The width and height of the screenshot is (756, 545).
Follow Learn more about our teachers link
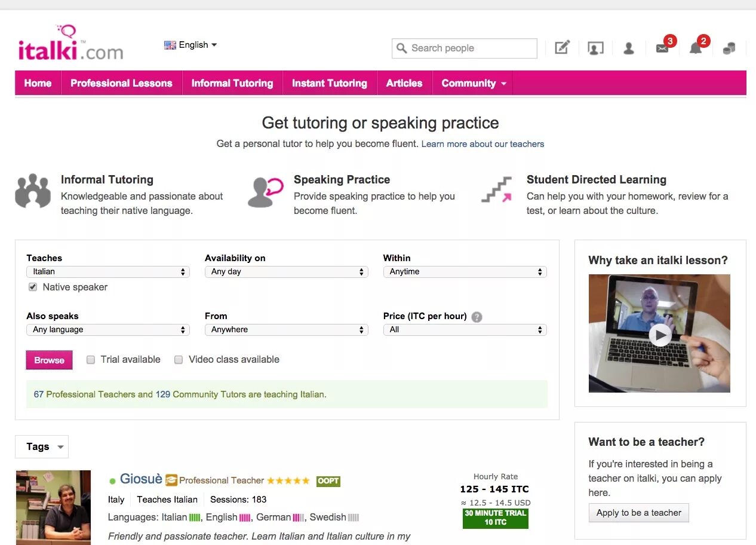click(x=483, y=144)
